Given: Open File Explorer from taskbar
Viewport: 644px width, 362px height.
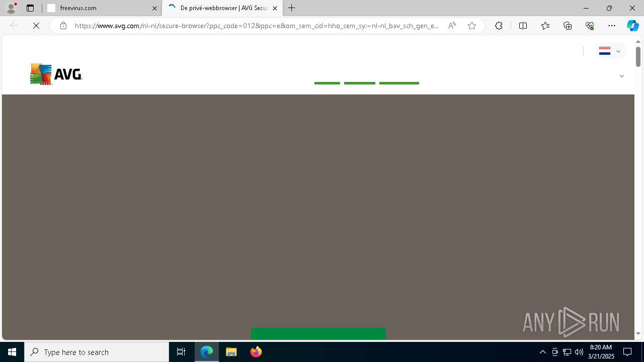Looking at the screenshot, I should [231, 352].
